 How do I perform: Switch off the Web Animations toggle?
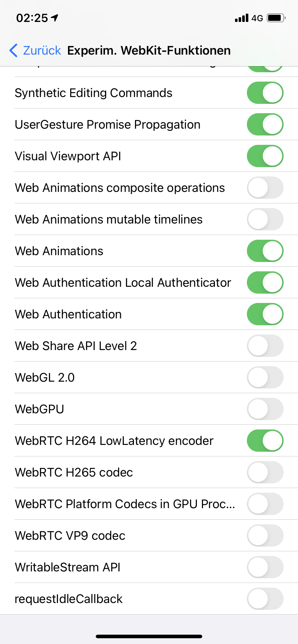(x=265, y=251)
